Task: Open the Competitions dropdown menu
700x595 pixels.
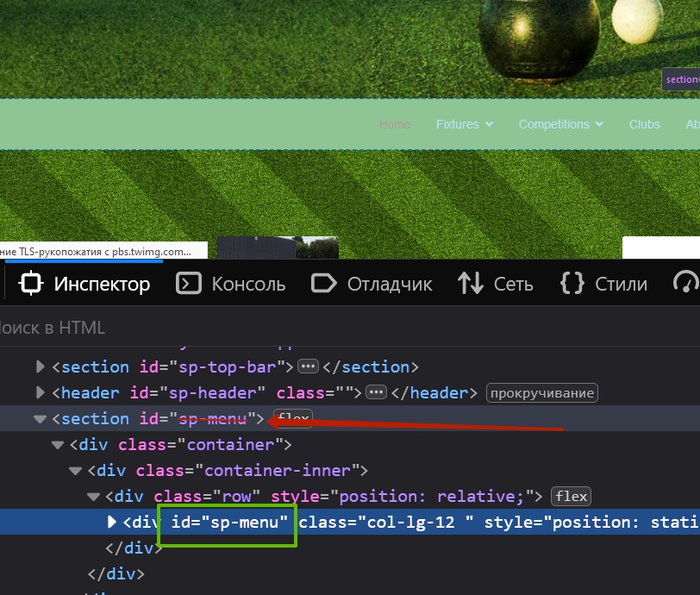Action: [560, 124]
